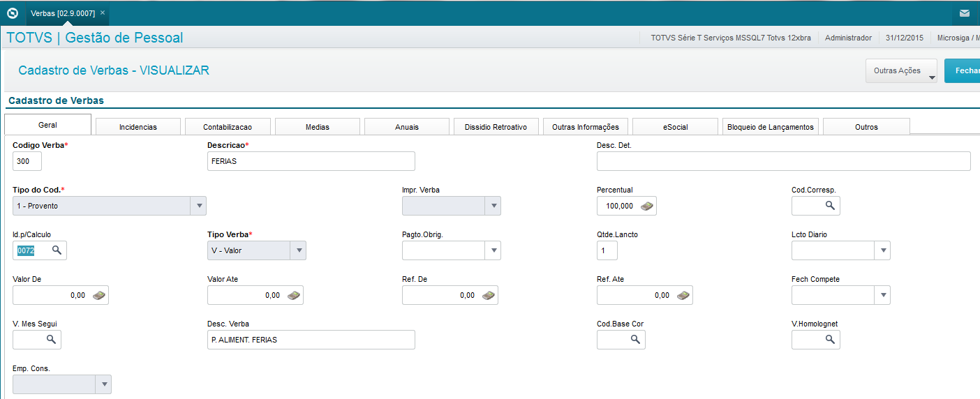Expand the Fech Compete dropdown

(x=883, y=295)
